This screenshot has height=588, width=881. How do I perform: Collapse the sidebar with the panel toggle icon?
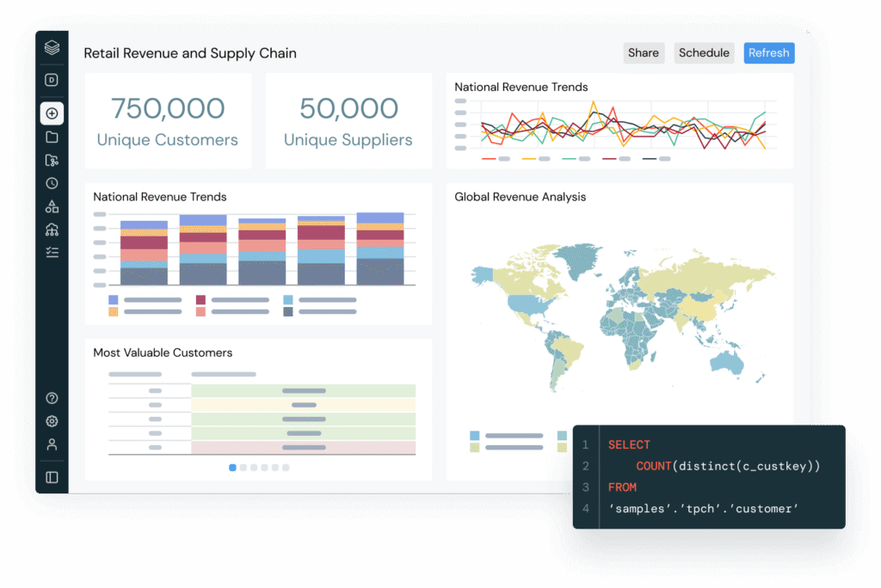(52, 477)
